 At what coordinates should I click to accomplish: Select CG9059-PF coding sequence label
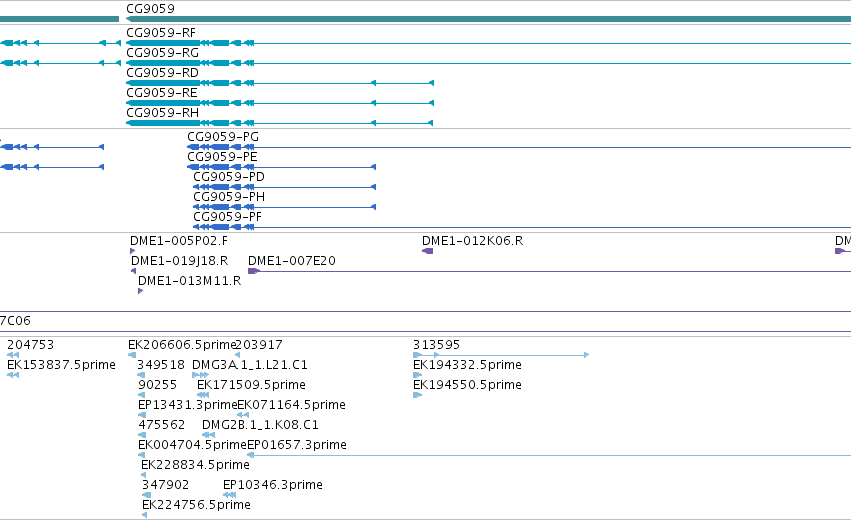click(x=227, y=217)
